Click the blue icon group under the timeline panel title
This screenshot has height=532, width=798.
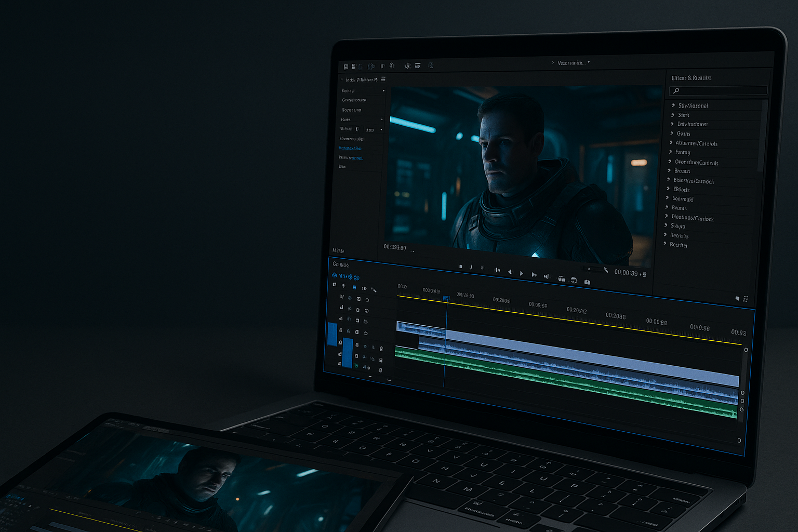(346, 276)
